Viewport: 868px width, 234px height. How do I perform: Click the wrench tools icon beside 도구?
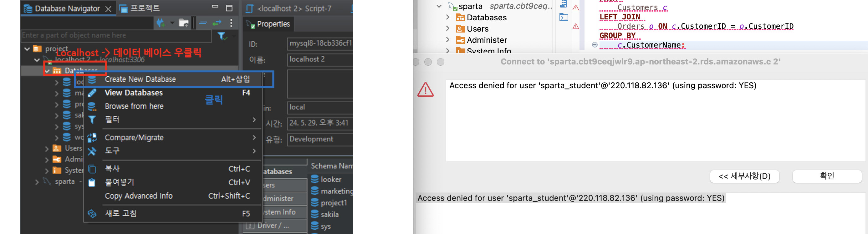tap(92, 151)
